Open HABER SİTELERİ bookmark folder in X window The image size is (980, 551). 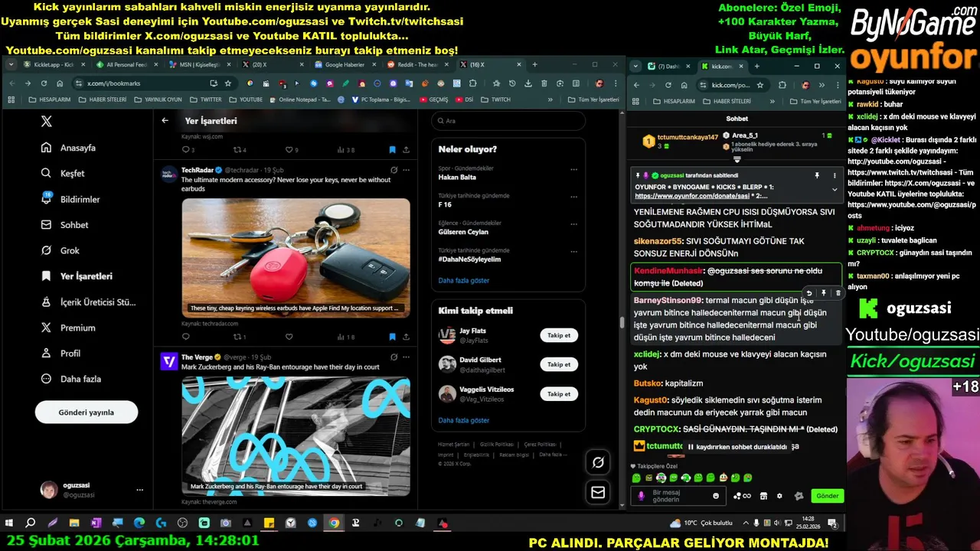click(x=103, y=99)
